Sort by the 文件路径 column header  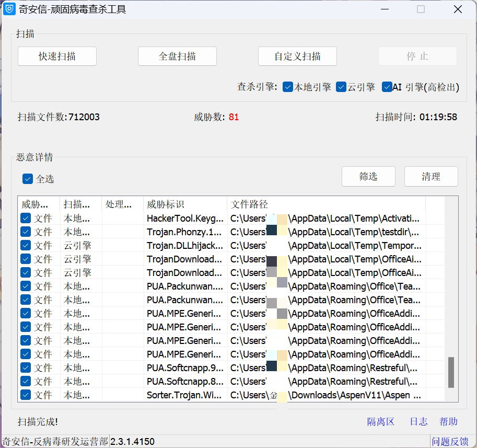327,204
